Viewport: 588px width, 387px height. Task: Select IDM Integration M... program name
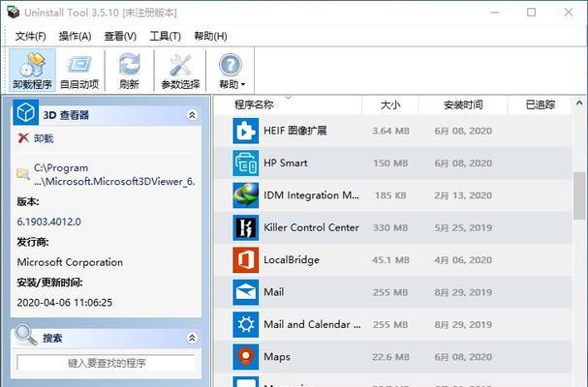click(311, 195)
